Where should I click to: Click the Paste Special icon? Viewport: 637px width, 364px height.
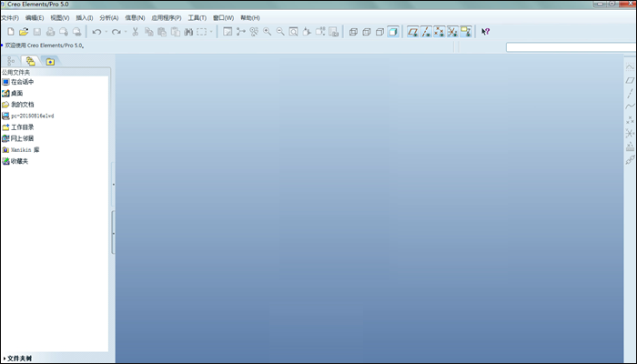[x=176, y=32]
